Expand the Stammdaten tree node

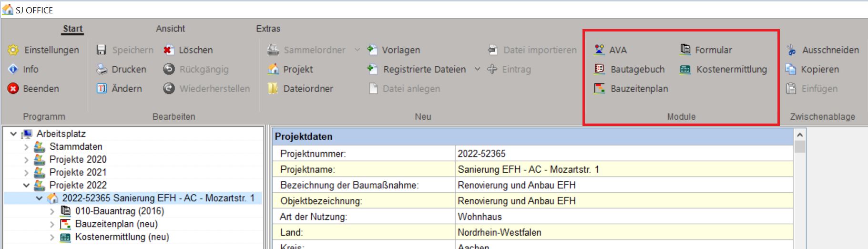pos(27,147)
